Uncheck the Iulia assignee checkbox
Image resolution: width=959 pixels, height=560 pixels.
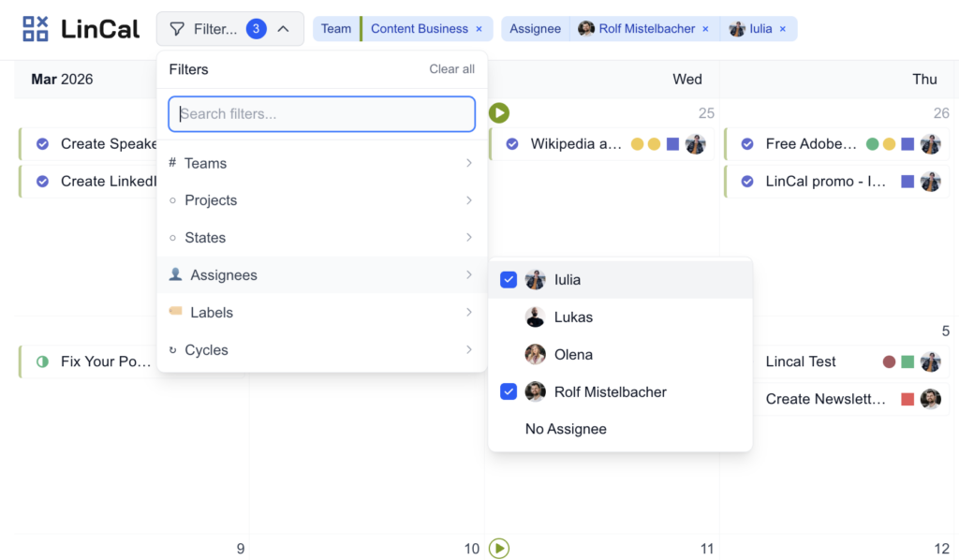509,280
